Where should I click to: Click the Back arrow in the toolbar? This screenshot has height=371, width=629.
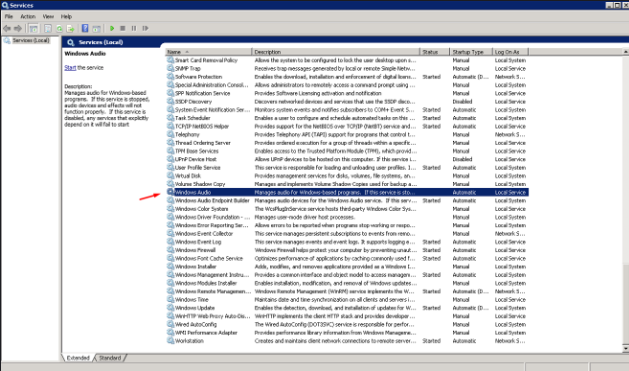(x=7, y=28)
